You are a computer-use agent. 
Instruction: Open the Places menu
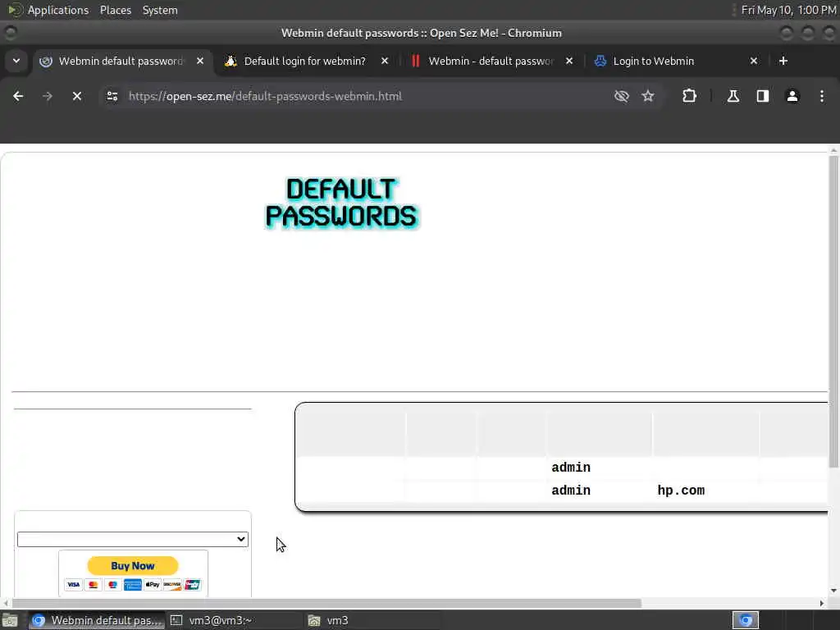point(115,10)
